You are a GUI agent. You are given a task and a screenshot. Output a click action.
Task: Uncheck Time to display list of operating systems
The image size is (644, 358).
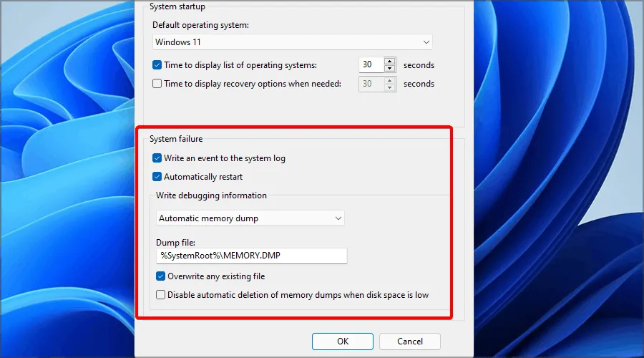[x=157, y=65]
